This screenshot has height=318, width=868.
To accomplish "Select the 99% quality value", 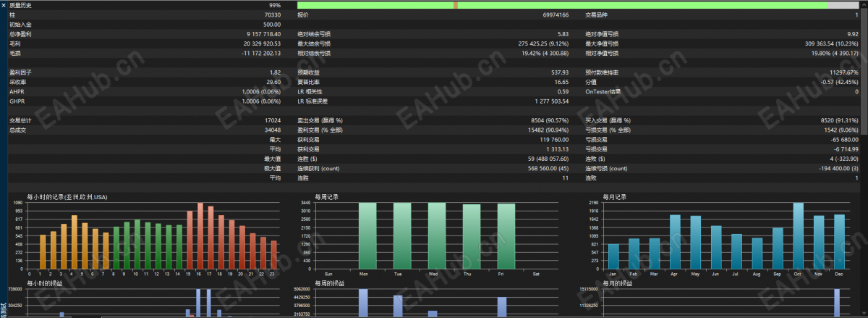I will coord(274,5).
